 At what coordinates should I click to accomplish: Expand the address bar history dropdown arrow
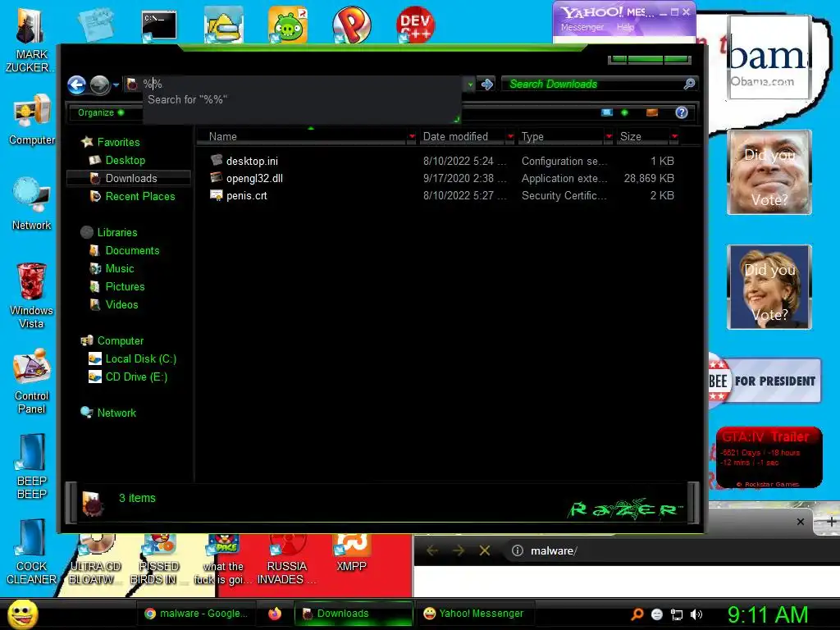470,84
